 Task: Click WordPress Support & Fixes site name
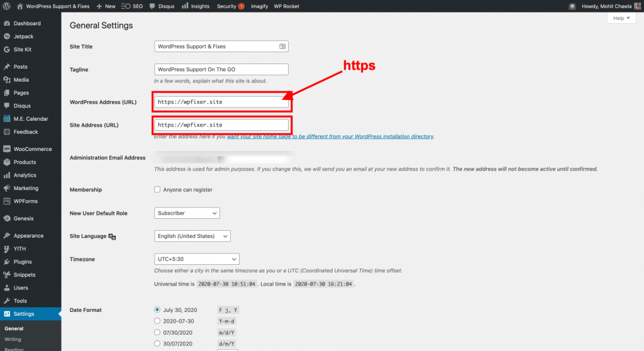point(57,6)
